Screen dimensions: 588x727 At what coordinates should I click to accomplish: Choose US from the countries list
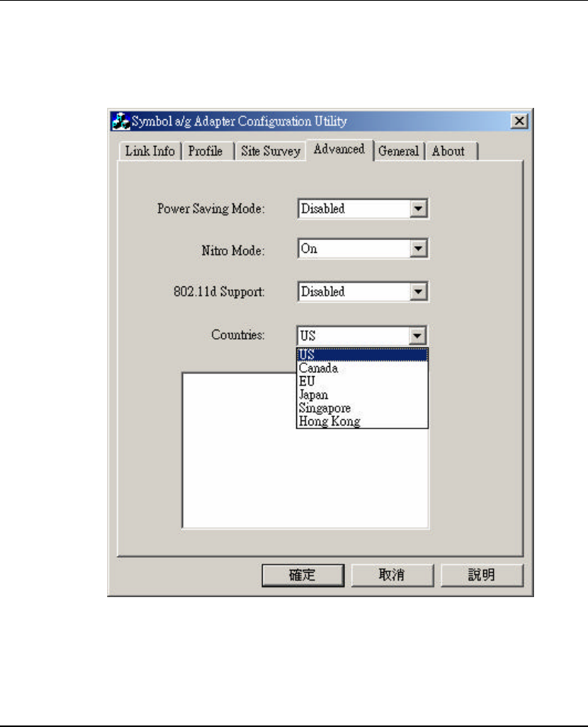pyautogui.click(x=362, y=355)
